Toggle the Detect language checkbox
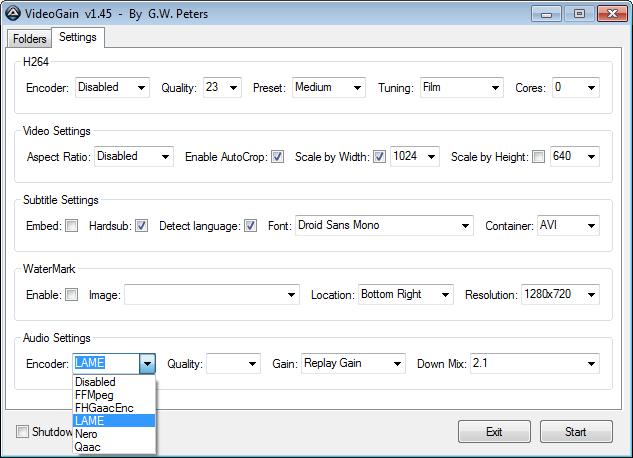The height and width of the screenshot is (458, 633). (250, 226)
